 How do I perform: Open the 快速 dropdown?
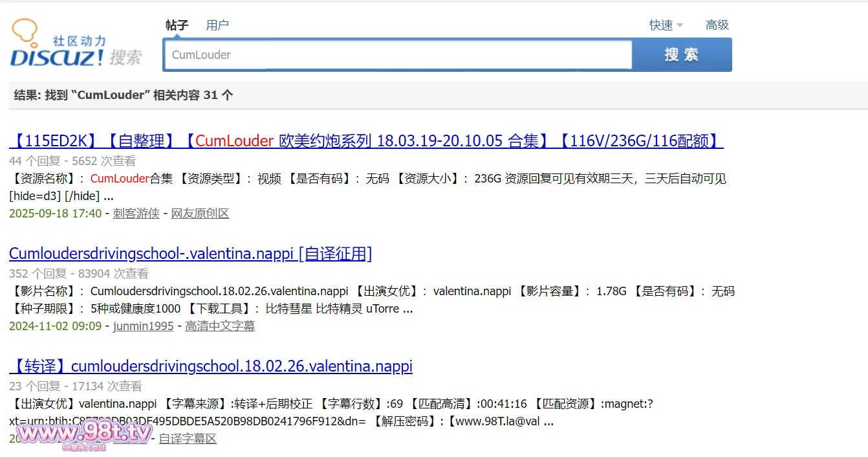666,25
